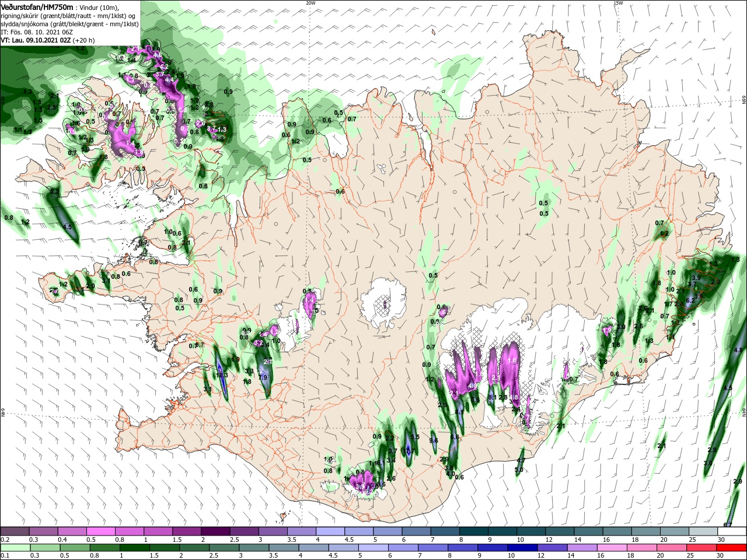The width and height of the screenshot is (747, 560).
Task: Pick the pale grey snow swatch between 25 and 30
Action: tap(703, 531)
